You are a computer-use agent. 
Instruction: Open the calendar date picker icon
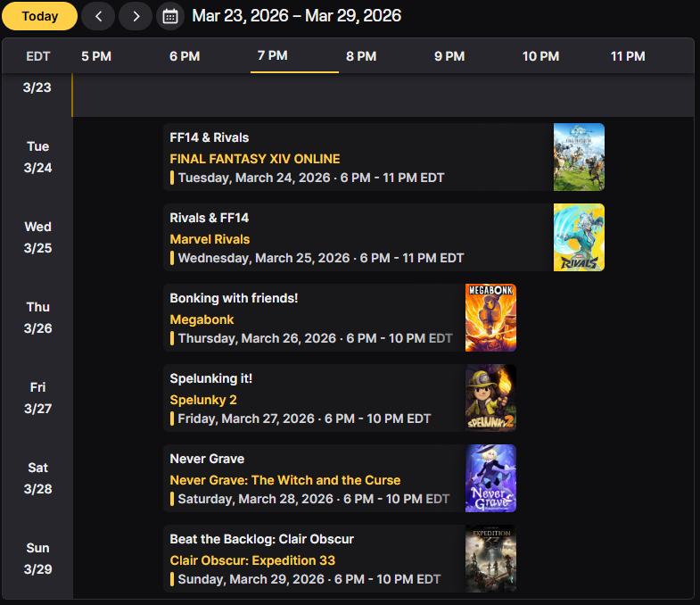[170, 16]
